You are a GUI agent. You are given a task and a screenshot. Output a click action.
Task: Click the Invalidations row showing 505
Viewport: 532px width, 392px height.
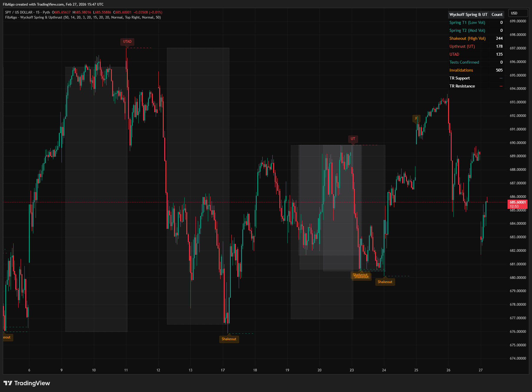point(461,70)
